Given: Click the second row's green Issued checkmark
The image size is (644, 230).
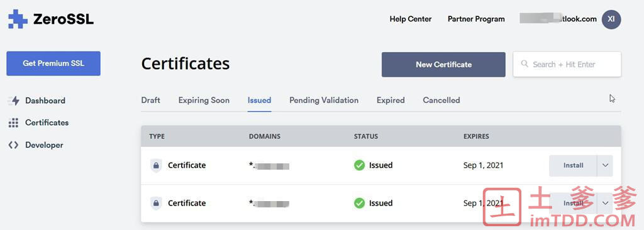Looking at the screenshot, I should 359,204.
